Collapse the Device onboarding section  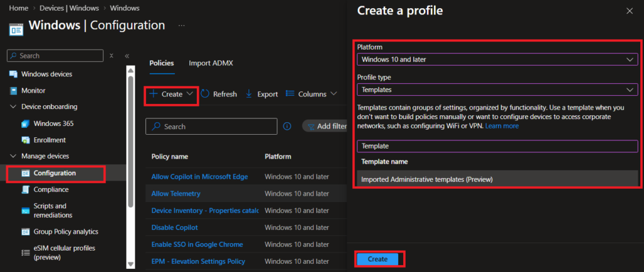tap(13, 107)
